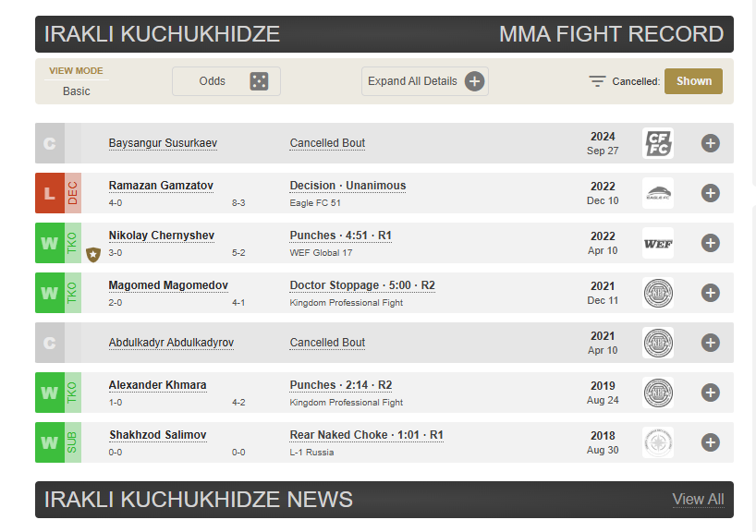Click the CFFC promotion logo icon
The width and height of the screenshot is (756, 532).
pos(658,143)
